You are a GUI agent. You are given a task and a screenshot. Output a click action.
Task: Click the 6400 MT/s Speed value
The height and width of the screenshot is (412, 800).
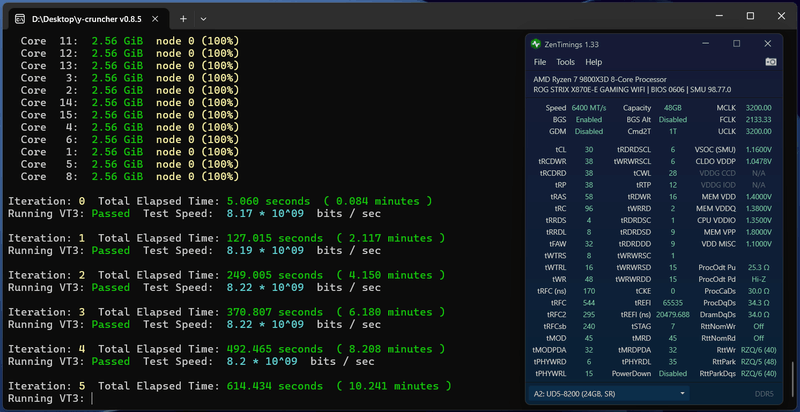tap(588, 107)
